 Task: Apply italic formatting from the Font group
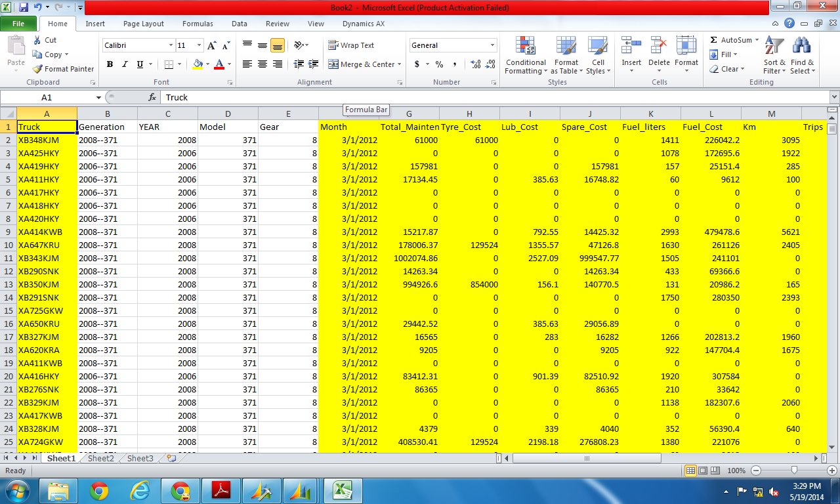tap(124, 64)
